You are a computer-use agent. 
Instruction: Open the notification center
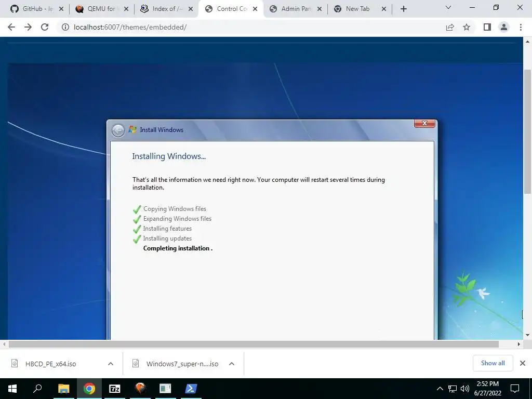(515, 389)
